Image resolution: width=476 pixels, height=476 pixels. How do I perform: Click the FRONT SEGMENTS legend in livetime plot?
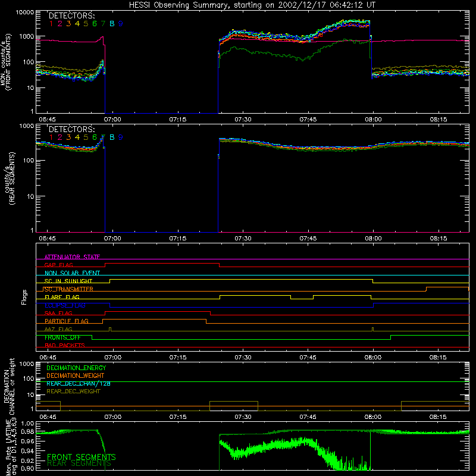pos(82,457)
